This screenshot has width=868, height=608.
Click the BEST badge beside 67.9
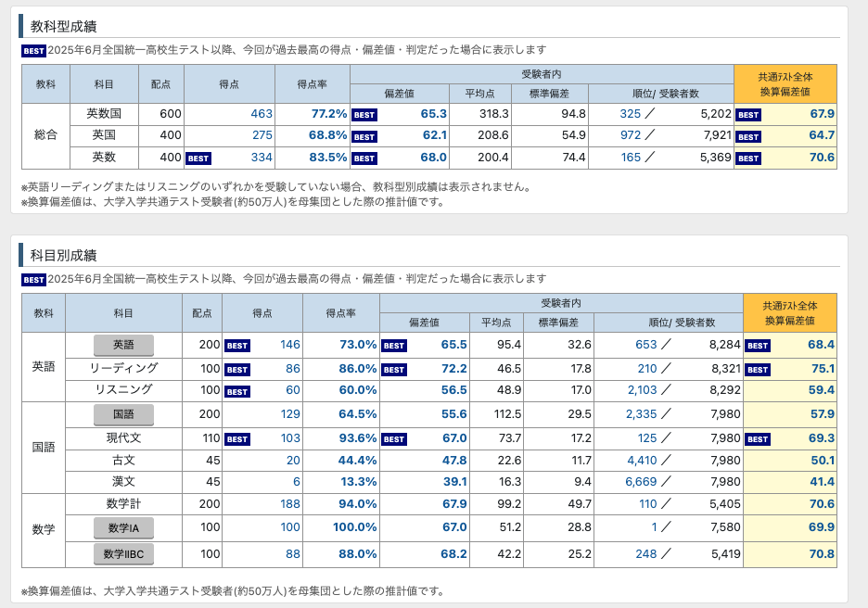(x=748, y=115)
